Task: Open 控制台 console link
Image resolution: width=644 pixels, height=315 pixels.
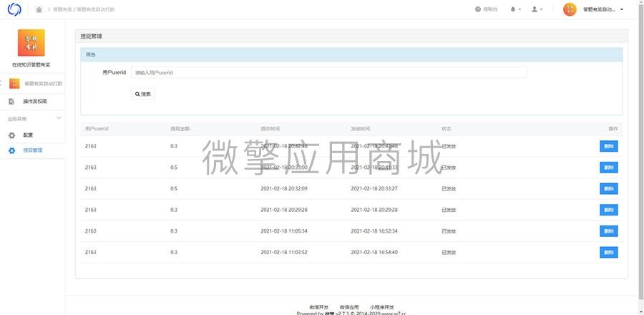Action: coord(487,9)
